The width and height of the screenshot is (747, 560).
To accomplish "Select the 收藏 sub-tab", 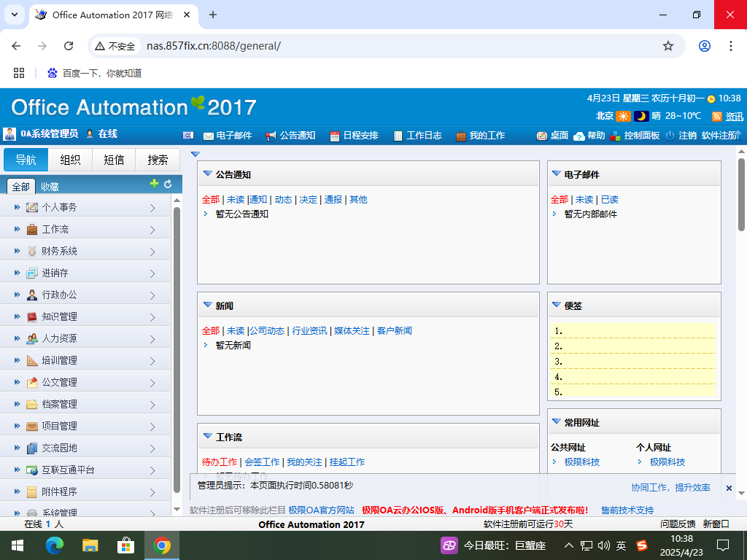I will point(50,187).
